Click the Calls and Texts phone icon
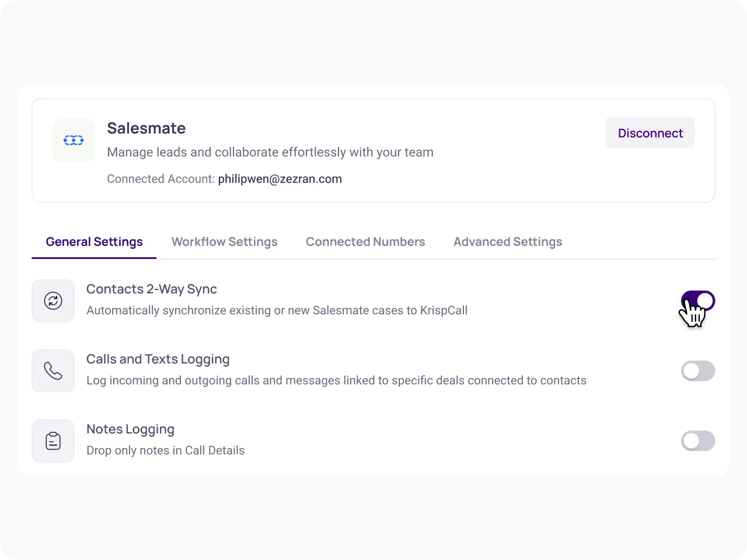 (53, 371)
